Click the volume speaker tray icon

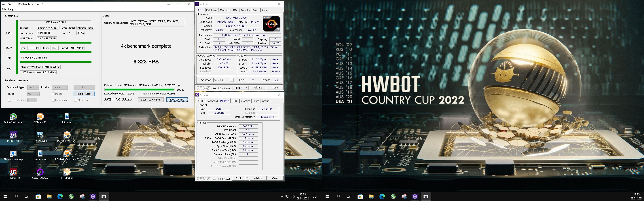[x=292, y=197]
